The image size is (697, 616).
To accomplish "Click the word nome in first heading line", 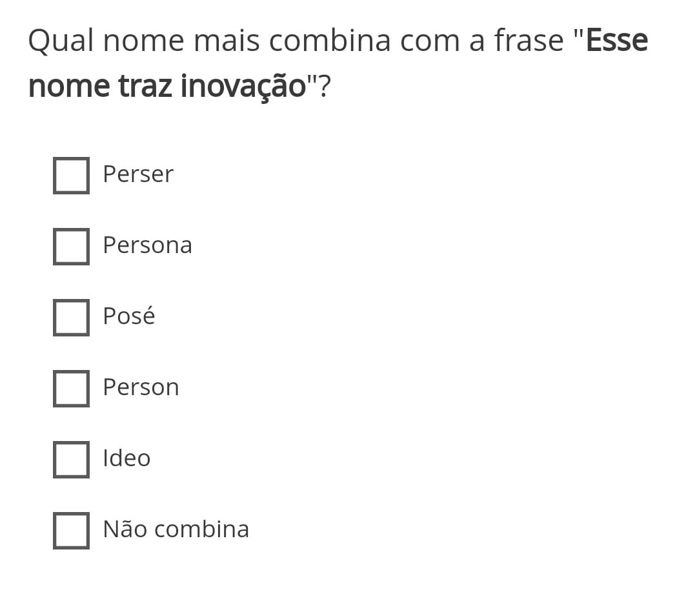I will (143, 41).
